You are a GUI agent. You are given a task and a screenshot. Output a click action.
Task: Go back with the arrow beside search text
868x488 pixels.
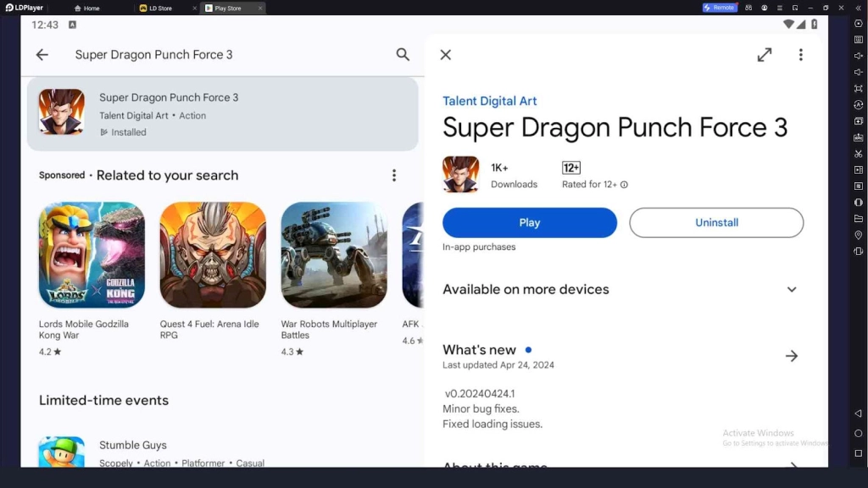tap(42, 54)
